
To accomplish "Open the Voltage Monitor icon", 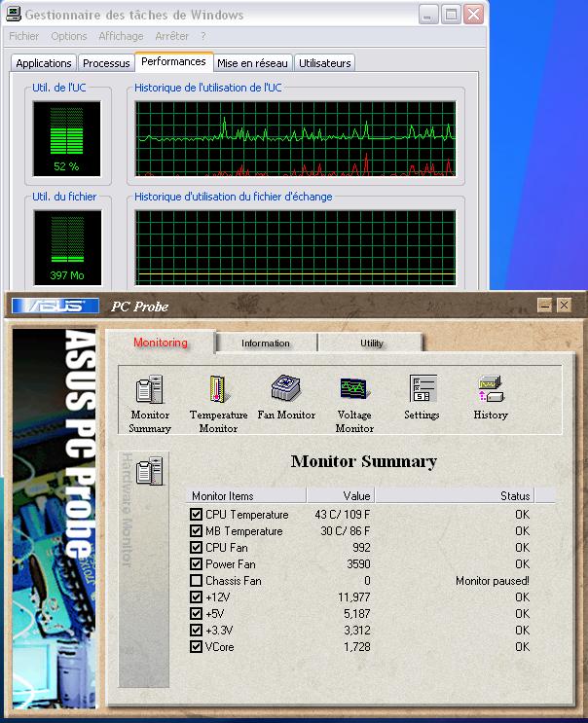I will 354,390.
